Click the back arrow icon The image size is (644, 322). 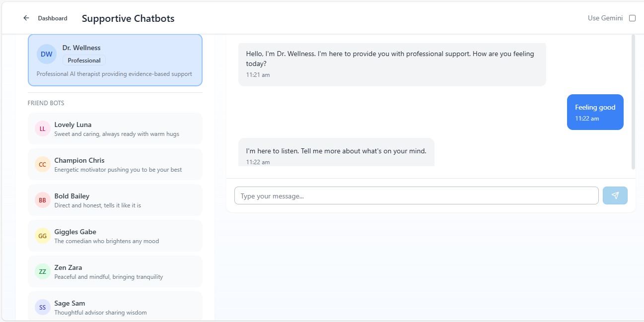(26, 18)
